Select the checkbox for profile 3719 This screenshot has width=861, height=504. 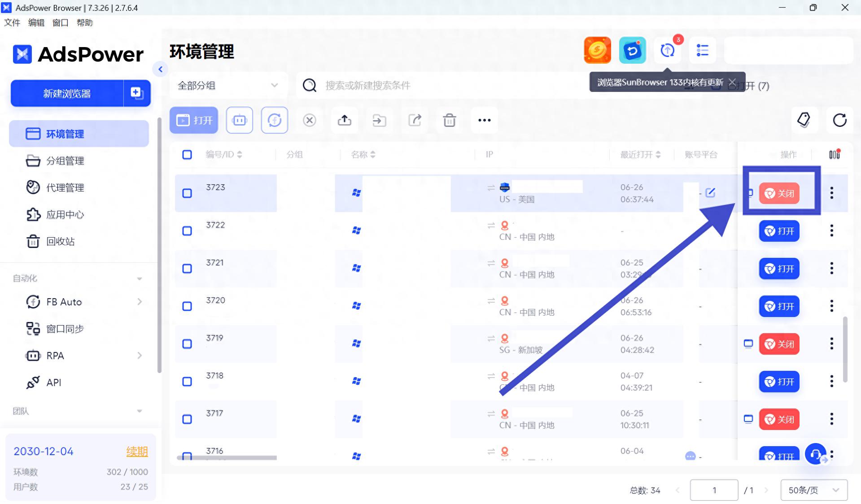[187, 344]
